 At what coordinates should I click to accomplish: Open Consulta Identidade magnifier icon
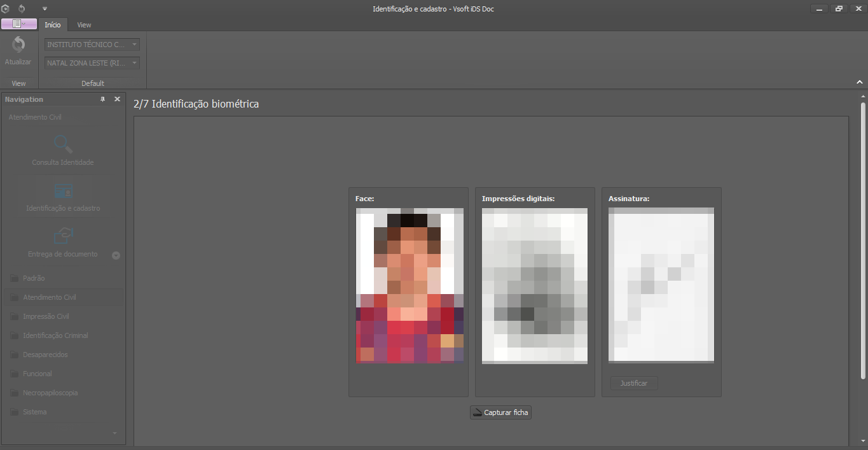click(63, 144)
